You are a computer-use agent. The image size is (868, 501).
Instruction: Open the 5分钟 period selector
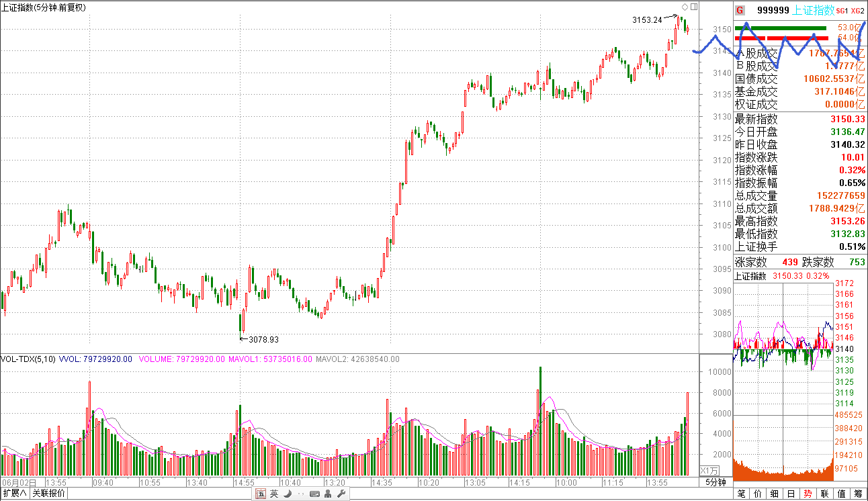pos(715,482)
